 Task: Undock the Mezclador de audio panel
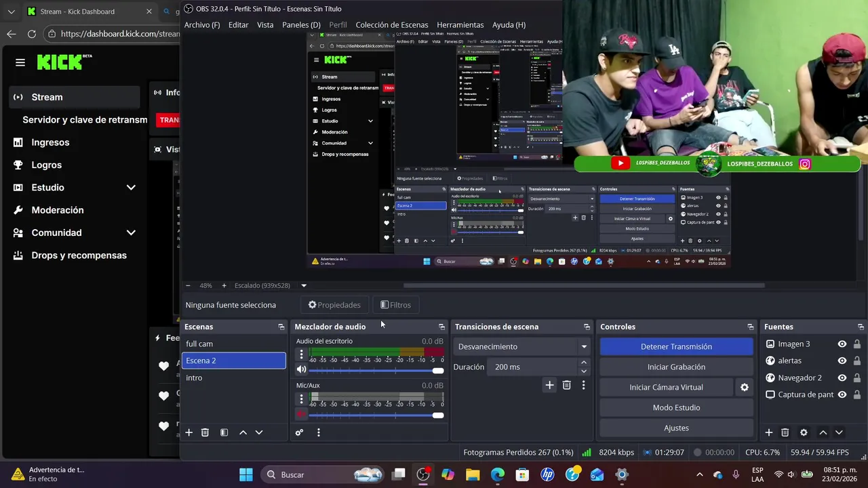[442, 327]
